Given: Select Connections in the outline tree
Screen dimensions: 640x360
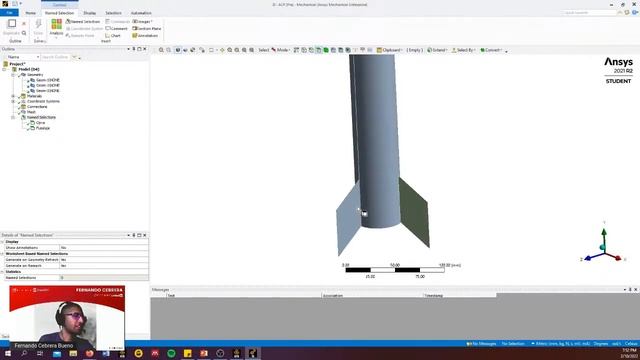Looking at the screenshot, I should pyautogui.click(x=37, y=107).
